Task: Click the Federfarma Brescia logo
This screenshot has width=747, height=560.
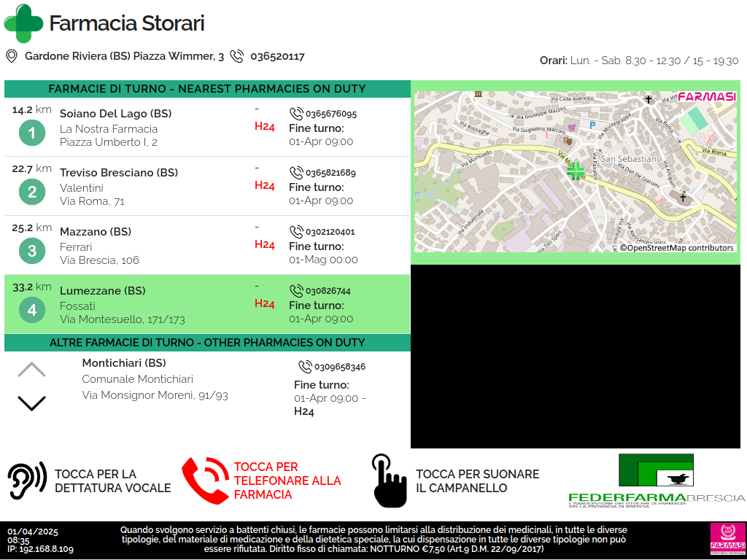Action: click(x=656, y=481)
